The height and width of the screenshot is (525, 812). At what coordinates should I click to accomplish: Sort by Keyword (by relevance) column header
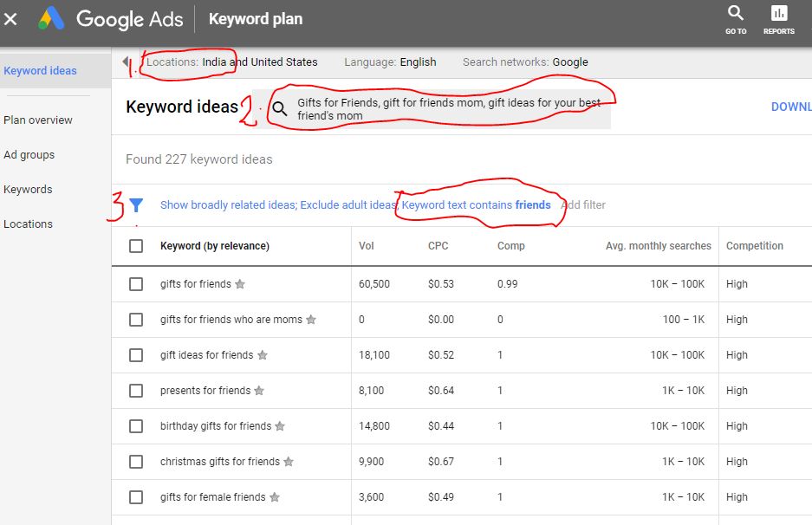[x=215, y=246]
